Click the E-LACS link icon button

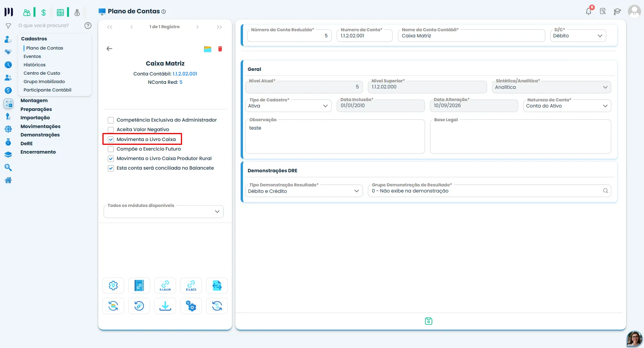191,285
